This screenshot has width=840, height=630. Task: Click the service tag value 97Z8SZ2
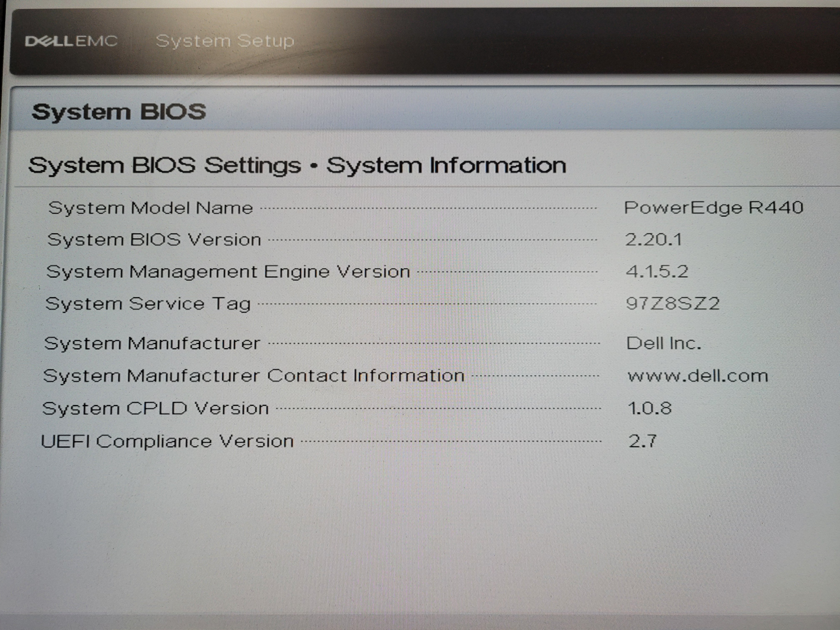(672, 303)
